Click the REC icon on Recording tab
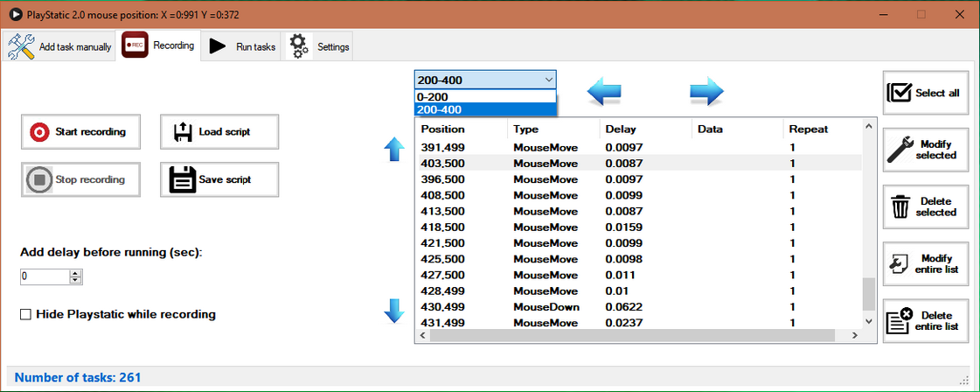 tap(135, 45)
